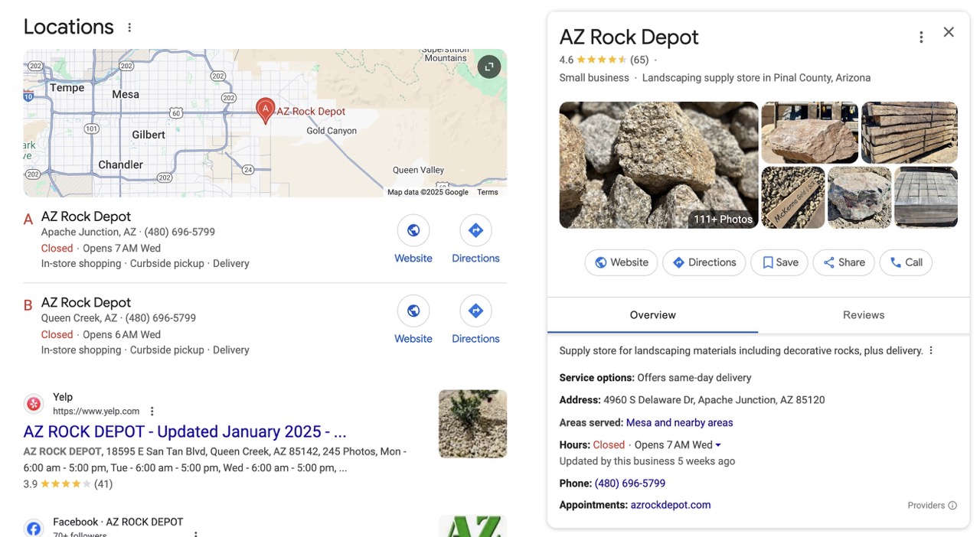
Task: Open the Locations three-dot menu
Action: [x=129, y=28]
